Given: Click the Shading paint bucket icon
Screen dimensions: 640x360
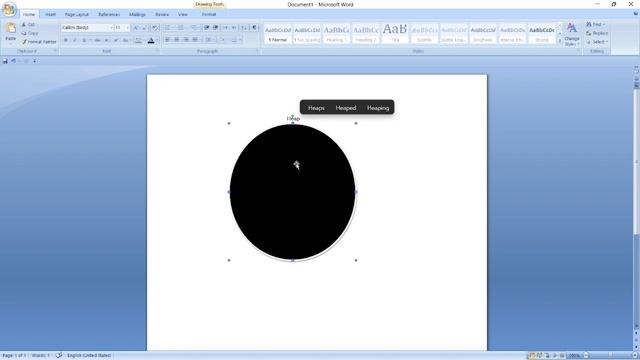Looking at the screenshot, I should click(x=223, y=40).
